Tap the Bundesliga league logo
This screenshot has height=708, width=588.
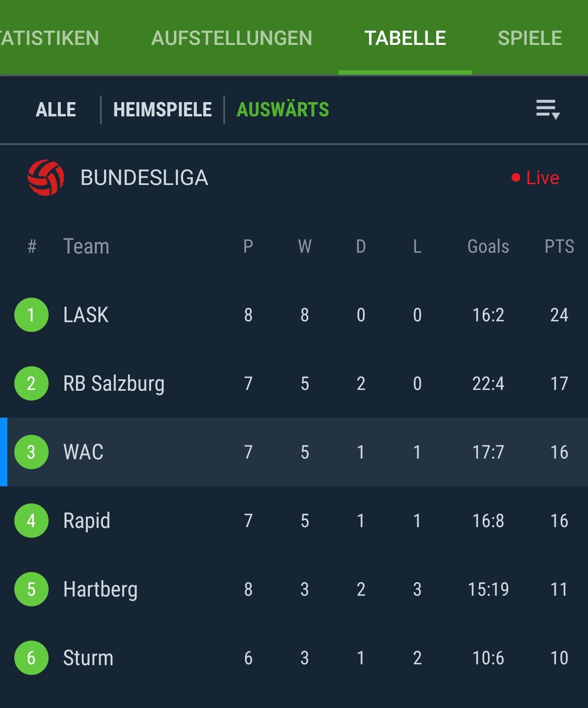(46, 178)
